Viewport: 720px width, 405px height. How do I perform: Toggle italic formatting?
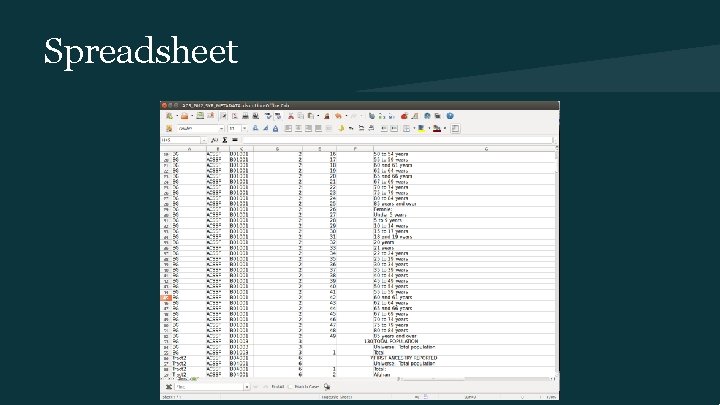click(x=265, y=129)
